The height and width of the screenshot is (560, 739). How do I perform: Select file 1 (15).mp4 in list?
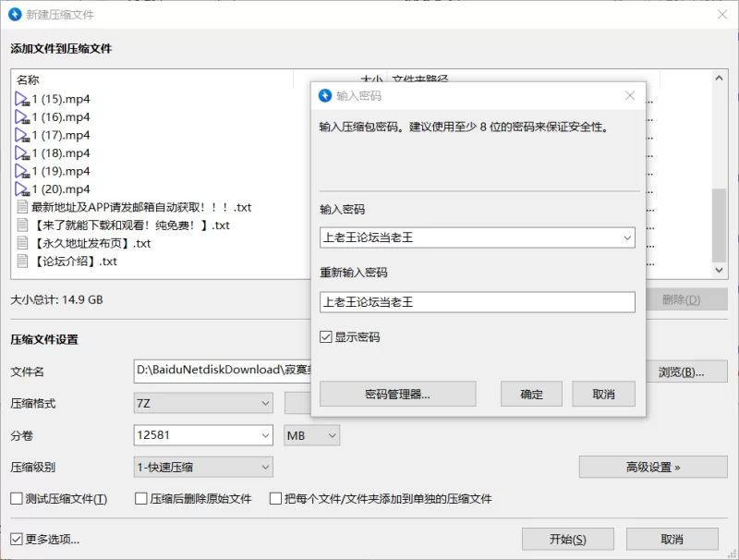coord(61,99)
